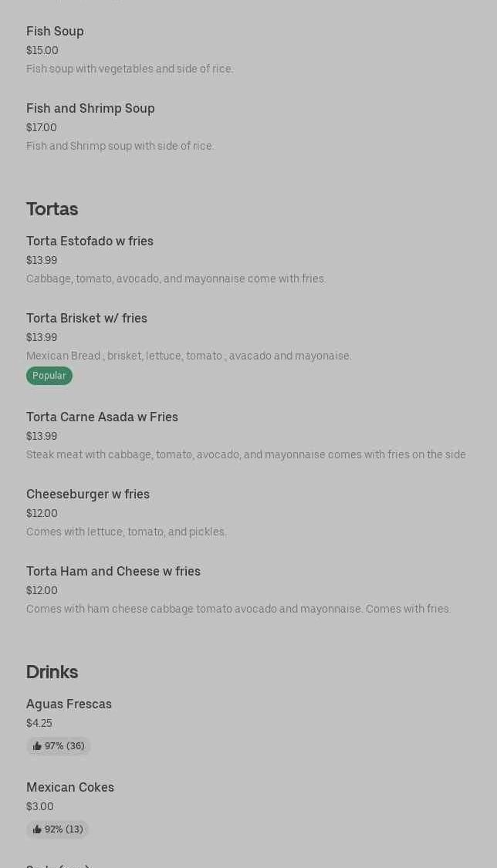497x868 pixels.
Task: Open the Fish Soup menu item
Action: 55,31
